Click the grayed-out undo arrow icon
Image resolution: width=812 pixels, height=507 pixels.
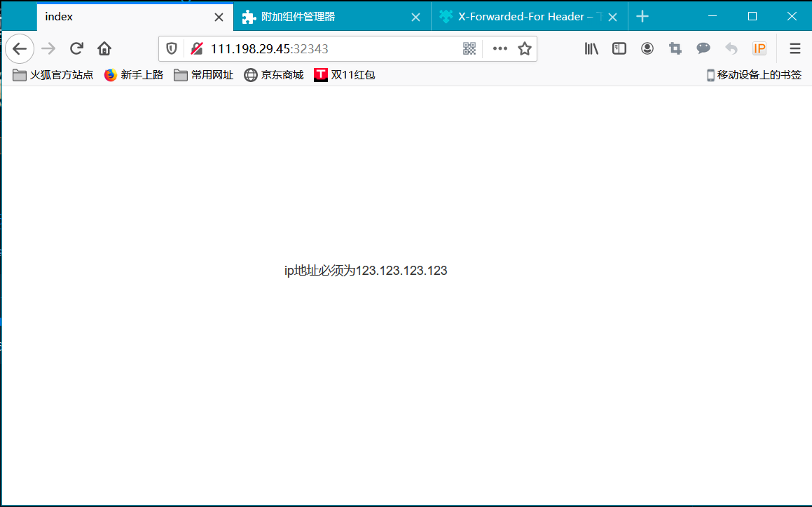[x=731, y=48]
